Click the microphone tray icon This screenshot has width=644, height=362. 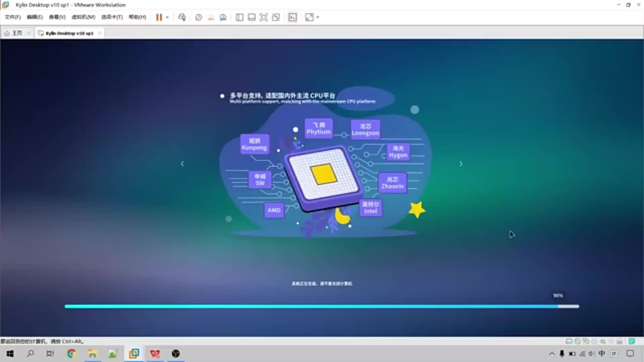(x=562, y=354)
